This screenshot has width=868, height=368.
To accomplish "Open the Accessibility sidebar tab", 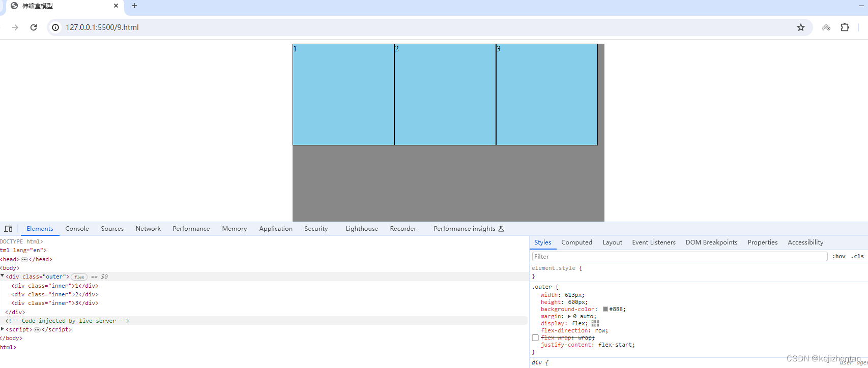I will point(805,242).
